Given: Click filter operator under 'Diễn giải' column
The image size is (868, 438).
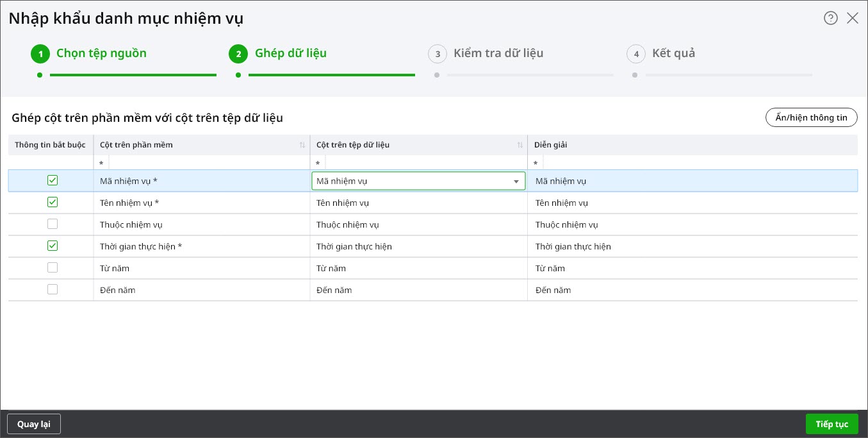Looking at the screenshot, I should tap(536, 164).
